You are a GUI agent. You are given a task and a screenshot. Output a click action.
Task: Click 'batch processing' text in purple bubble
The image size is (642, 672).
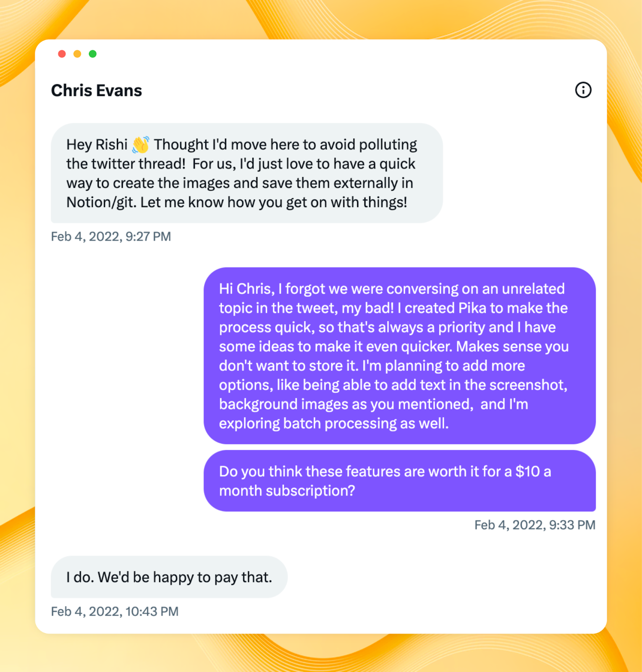tap(340, 423)
